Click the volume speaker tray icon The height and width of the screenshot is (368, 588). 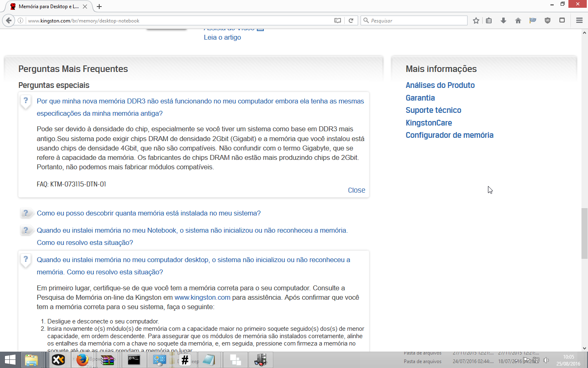click(546, 360)
